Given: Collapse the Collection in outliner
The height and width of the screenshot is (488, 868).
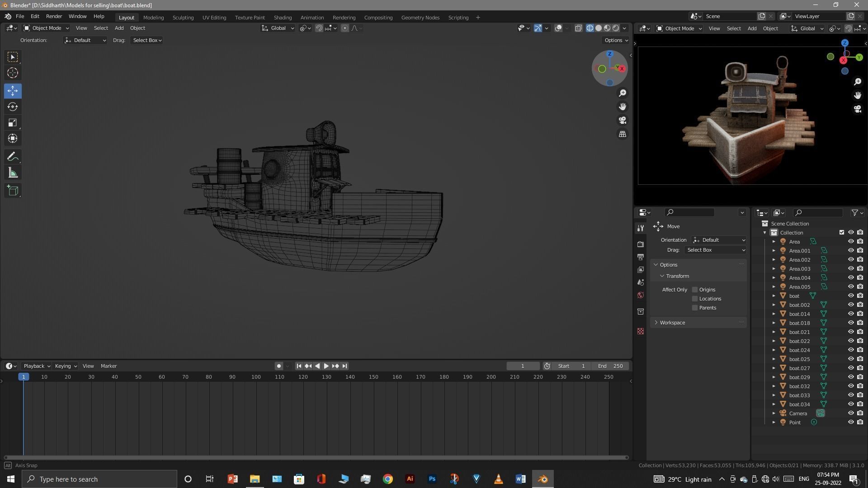Looking at the screenshot, I should (x=764, y=232).
